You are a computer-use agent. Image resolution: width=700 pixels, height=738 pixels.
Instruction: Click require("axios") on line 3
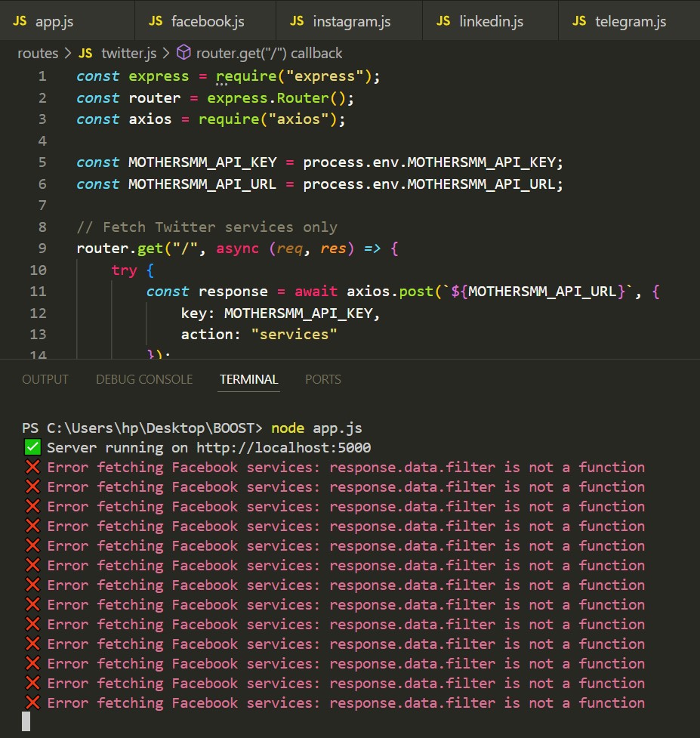point(267,119)
